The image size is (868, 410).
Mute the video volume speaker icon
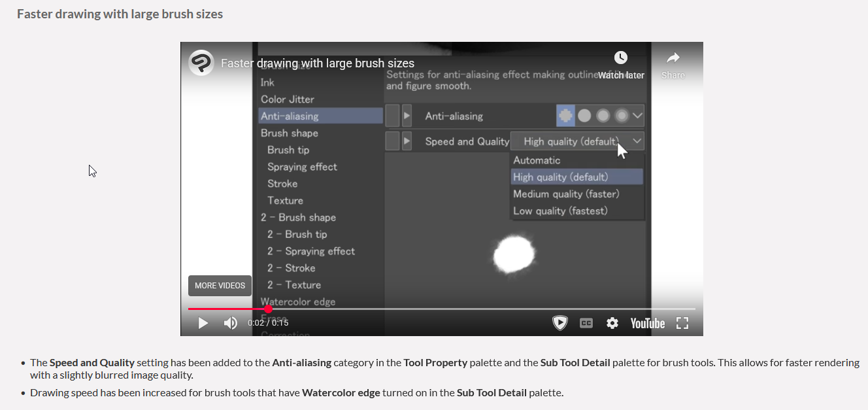click(x=231, y=323)
